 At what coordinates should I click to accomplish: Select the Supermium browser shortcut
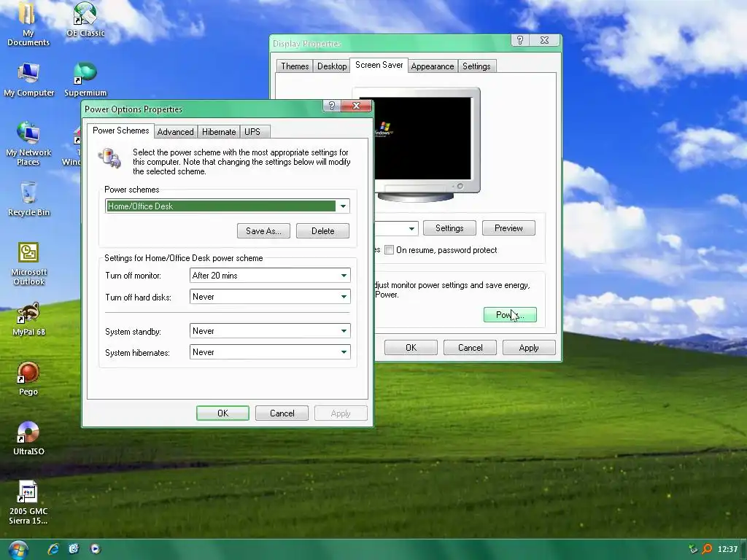coord(85,79)
